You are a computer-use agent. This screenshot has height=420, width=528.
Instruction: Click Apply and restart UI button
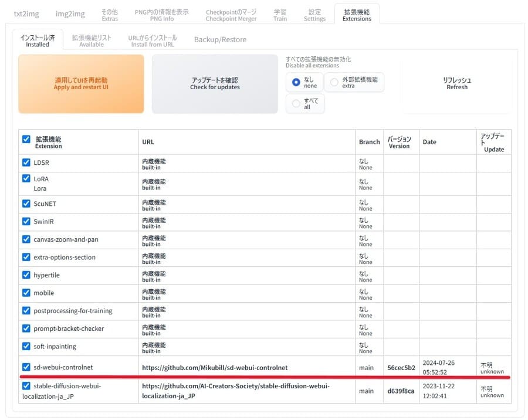[x=81, y=84]
